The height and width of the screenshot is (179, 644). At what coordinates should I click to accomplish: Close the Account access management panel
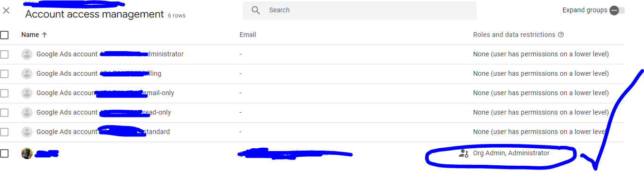tap(6, 10)
